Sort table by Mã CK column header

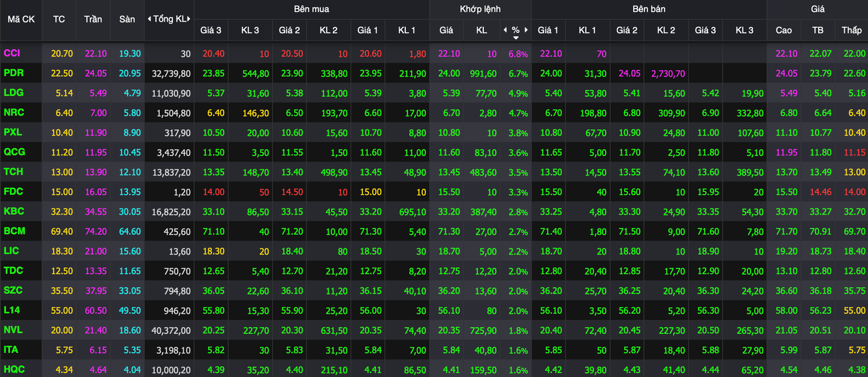pos(21,19)
